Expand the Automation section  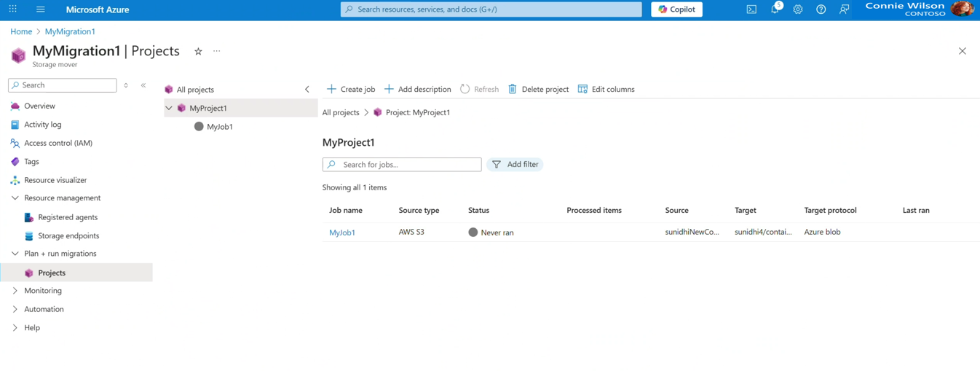click(x=15, y=309)
